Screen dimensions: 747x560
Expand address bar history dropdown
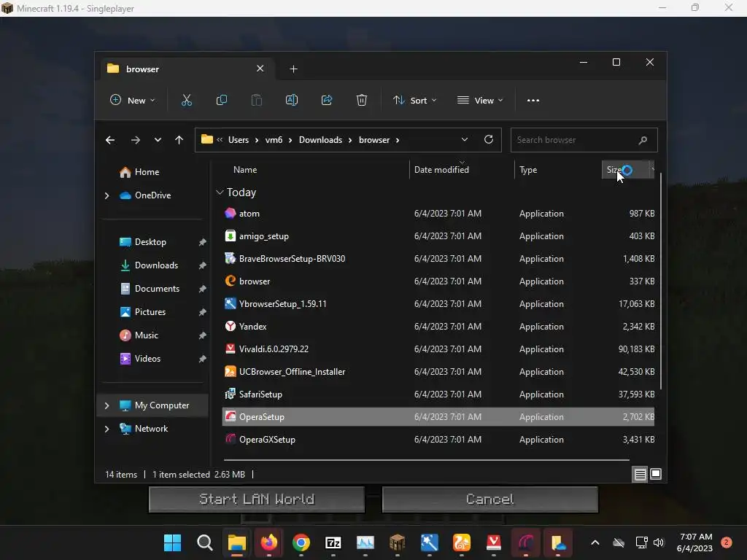click(x=465, y=139)
